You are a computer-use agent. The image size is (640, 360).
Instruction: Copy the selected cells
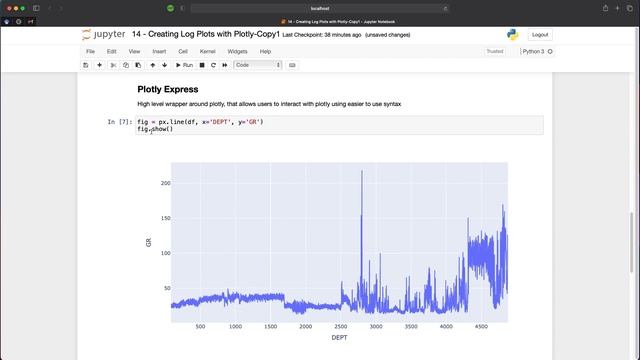coord(126,65)
